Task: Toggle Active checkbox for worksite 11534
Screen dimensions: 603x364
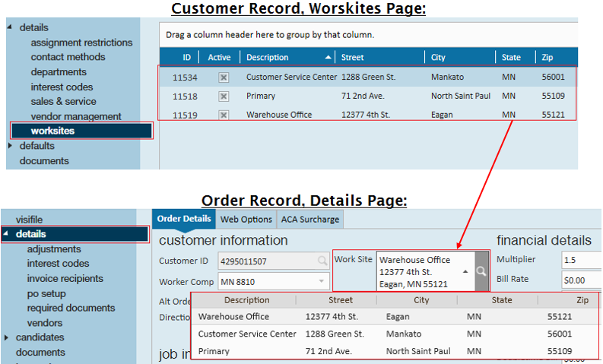Action: click(x=224, y=78)
